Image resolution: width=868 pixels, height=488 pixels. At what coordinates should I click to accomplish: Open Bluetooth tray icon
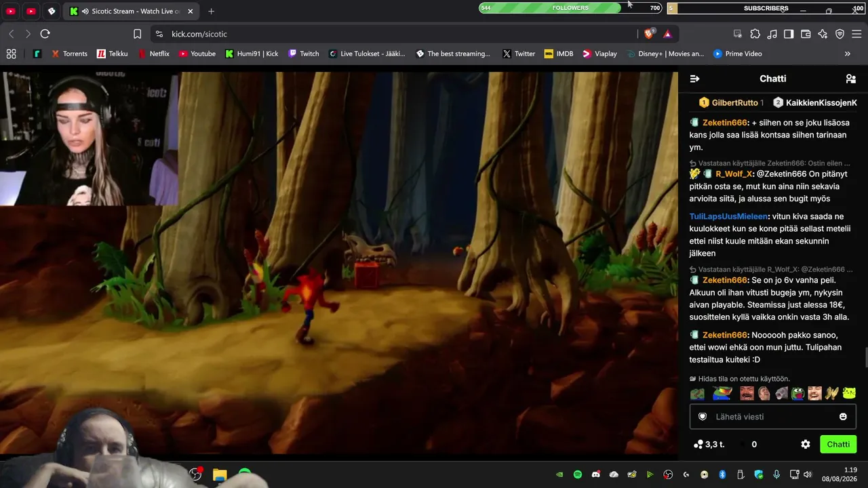722,474
